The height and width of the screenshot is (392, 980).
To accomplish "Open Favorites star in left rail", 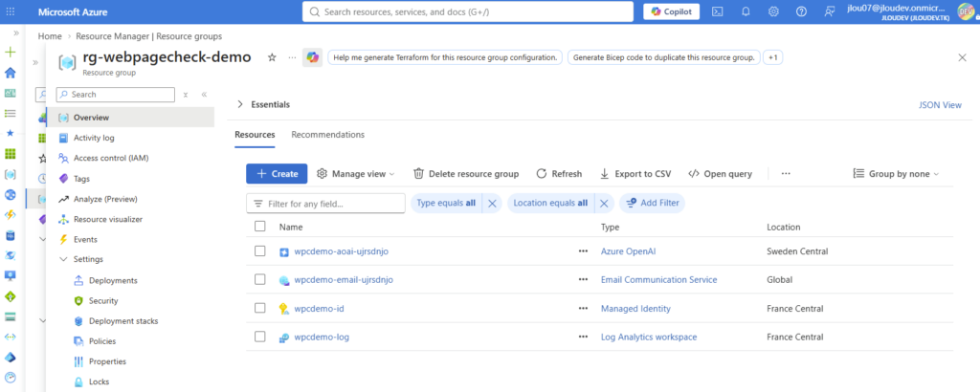I will (x=10, y=133).
